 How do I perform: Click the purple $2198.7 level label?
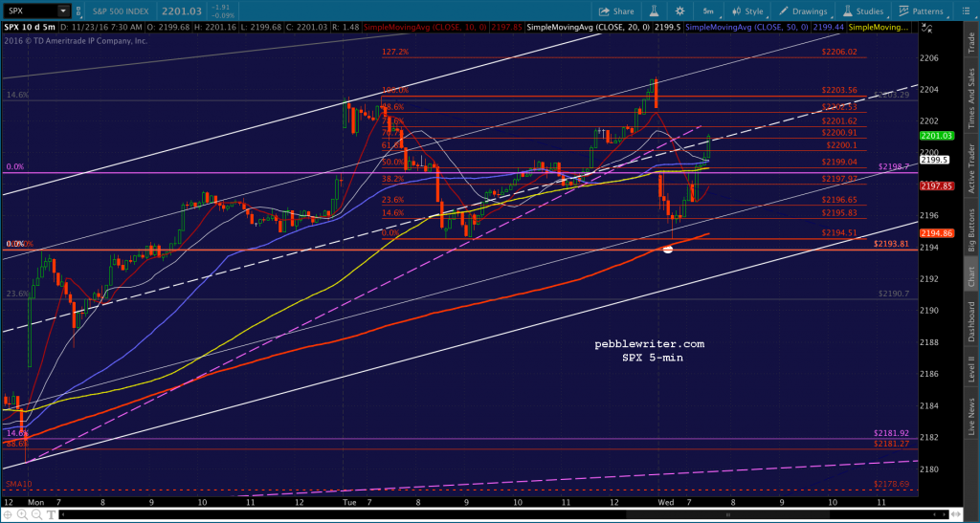(895, 166)
